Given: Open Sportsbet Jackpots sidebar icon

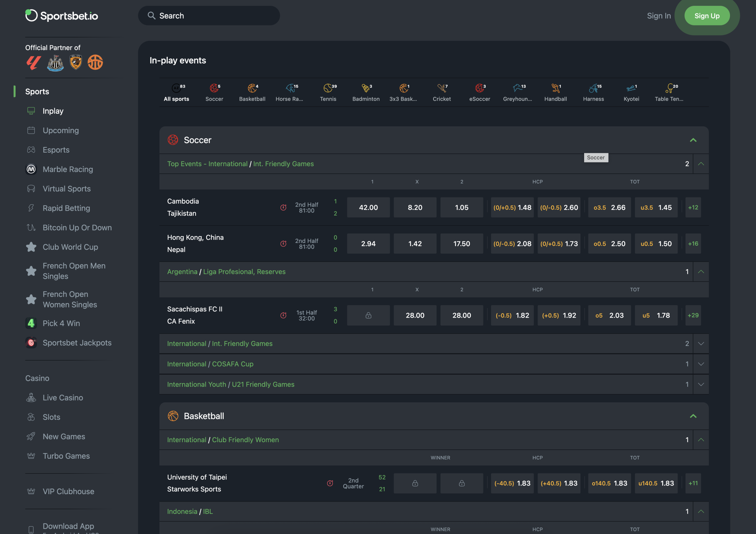Looking at the screenshot, I should pyautogui.click(x=31, y=343).
